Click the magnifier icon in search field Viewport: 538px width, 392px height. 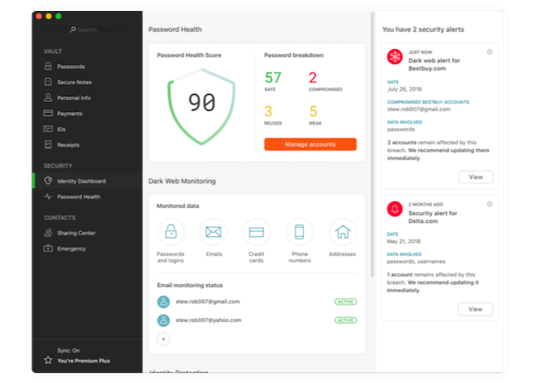click(73, 29)
